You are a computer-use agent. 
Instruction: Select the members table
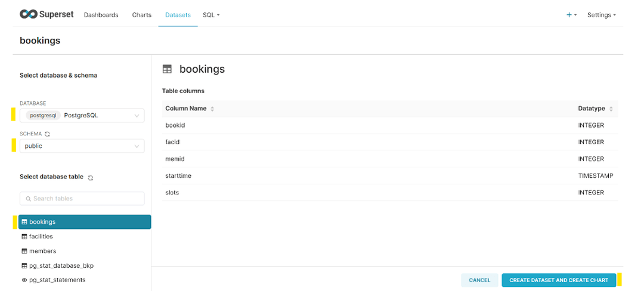[x=42, y=251]
